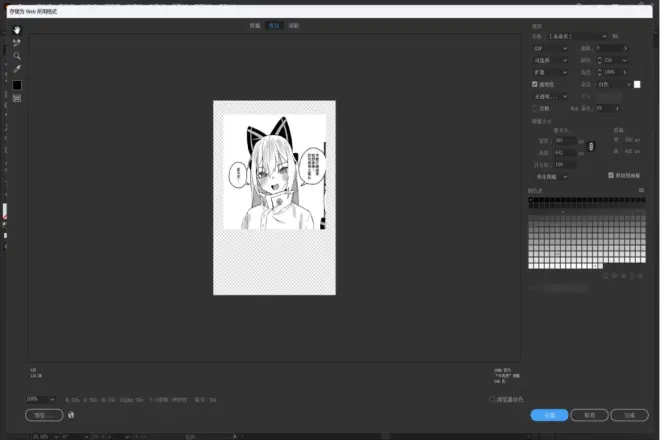Image resolution: width=660 pixels, height=440 pixels.
Task: Enable the browser dither (浏览器仿色) checkbox
Action: (x=492, y=399)
